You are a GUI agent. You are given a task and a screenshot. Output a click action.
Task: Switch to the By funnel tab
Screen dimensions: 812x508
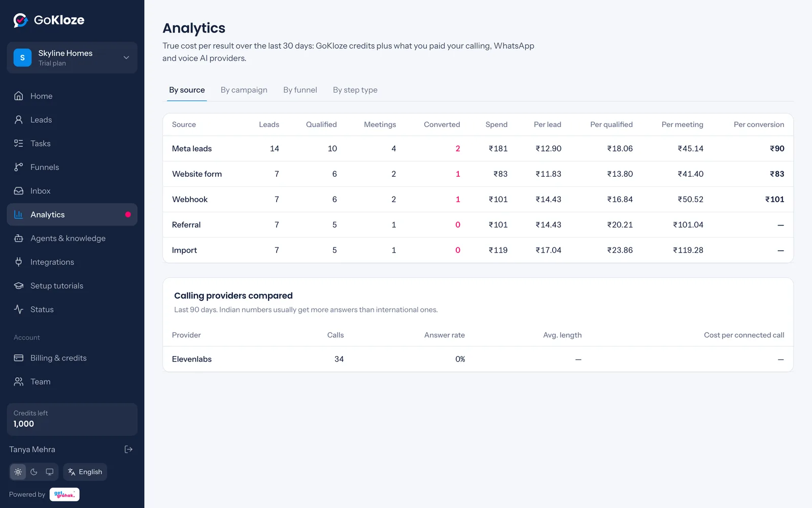[x=300, y=90]
